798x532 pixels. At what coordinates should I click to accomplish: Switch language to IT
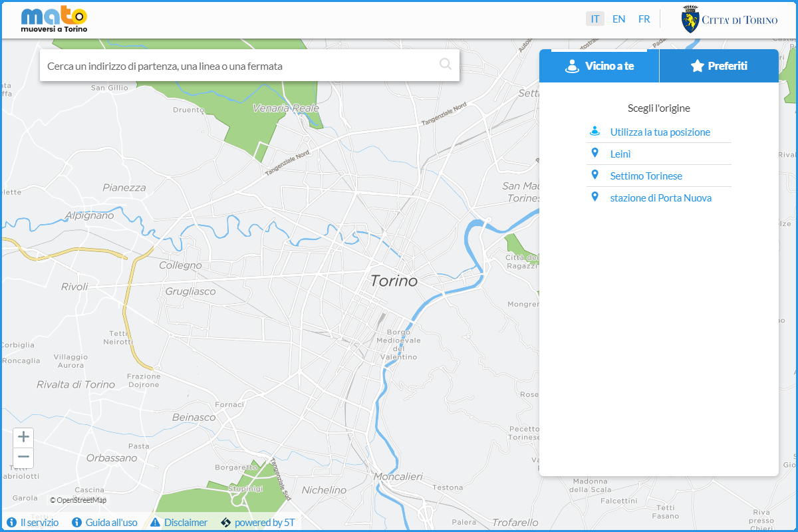595,19
